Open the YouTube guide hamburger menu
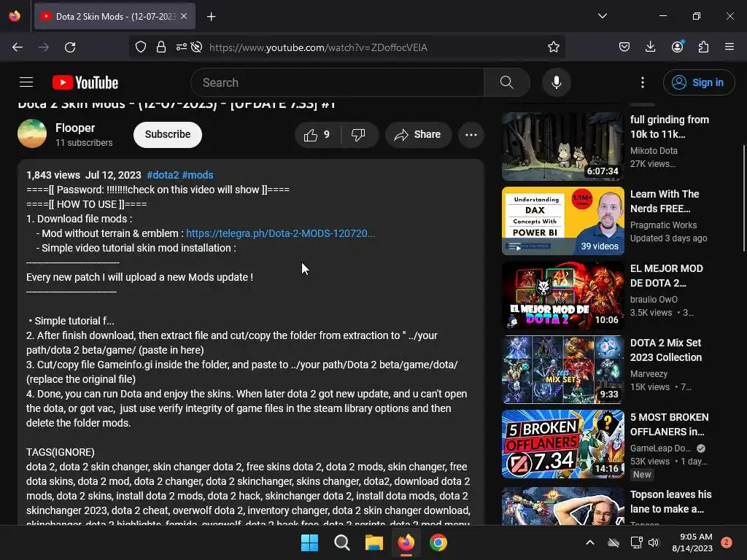The height and width of the screenshot is (560, 747). pyautogui.click(x=26, y=82)
